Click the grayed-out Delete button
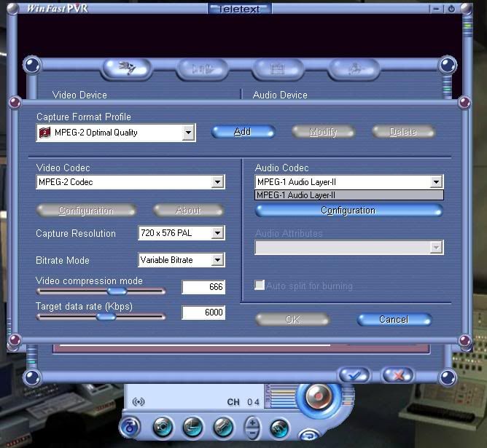487x448 pixels. point(403,132)
